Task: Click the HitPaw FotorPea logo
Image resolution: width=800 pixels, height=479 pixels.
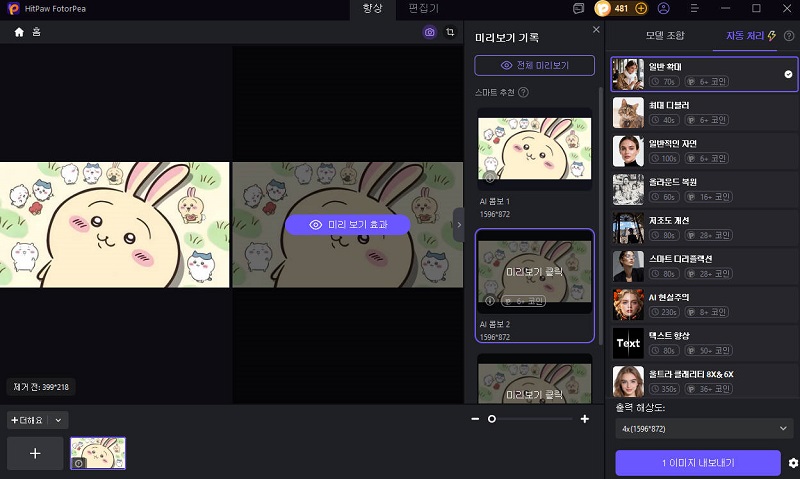Action: (x=14, y=8)
